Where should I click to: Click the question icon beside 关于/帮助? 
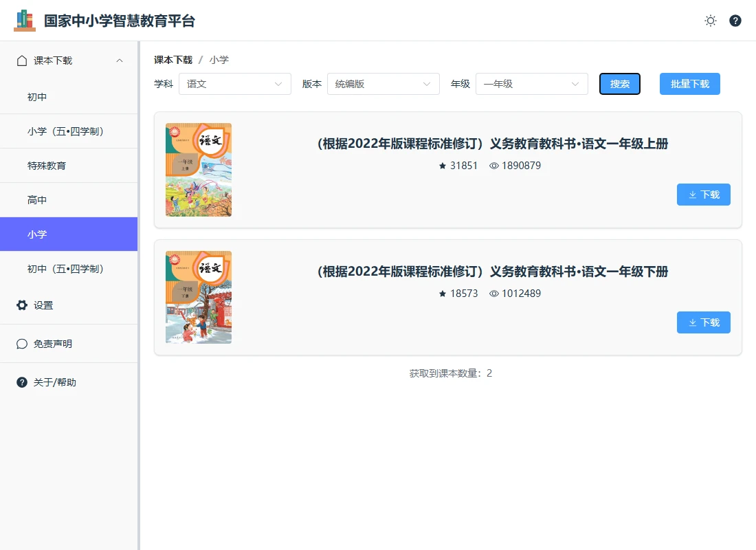coord(22,382)
